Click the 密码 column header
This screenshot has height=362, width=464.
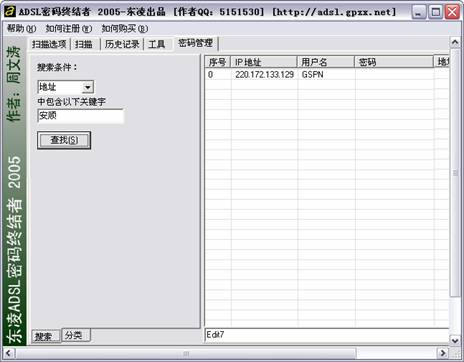pyautogui.click(x=394, y=62)
